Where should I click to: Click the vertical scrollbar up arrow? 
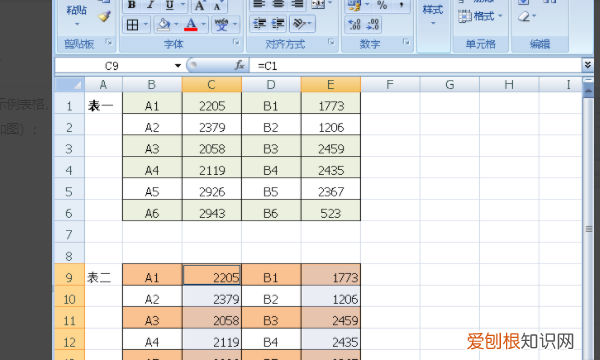pyautogui.click(x=589, y=91)
